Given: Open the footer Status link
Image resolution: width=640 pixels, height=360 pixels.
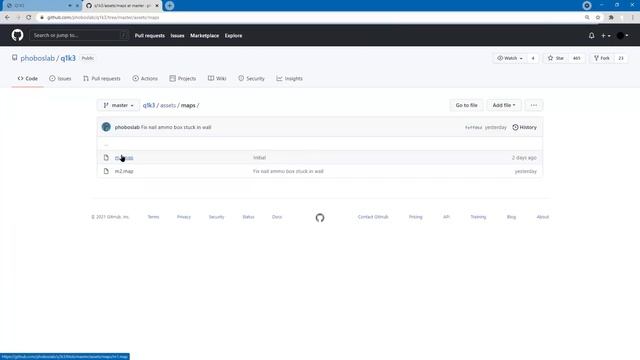Looking at the screenshot, I should click(248, 217).
